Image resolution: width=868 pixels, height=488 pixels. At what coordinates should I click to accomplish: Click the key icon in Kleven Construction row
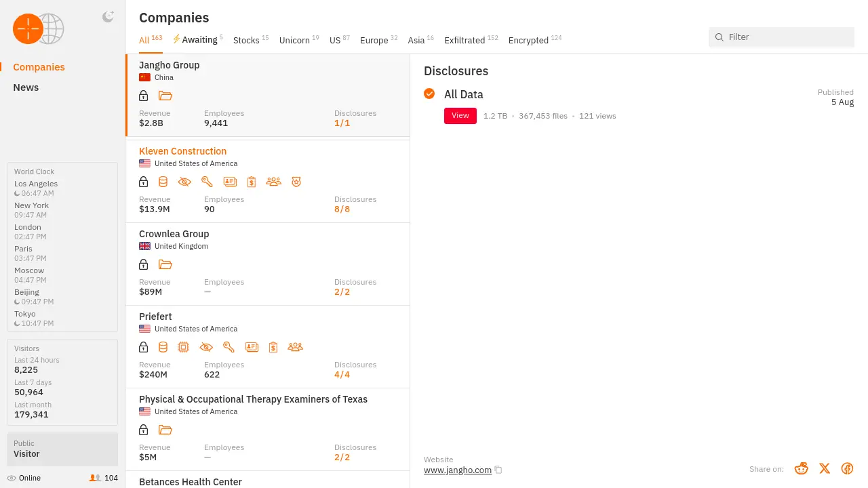[207, 182]
